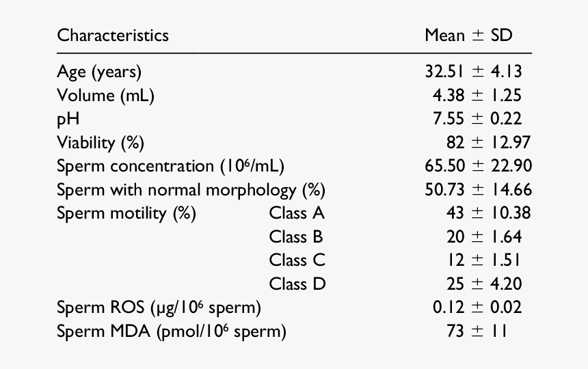Click the Sperm motility (%) label
The image size is (588, 369).
pos(126,213)
